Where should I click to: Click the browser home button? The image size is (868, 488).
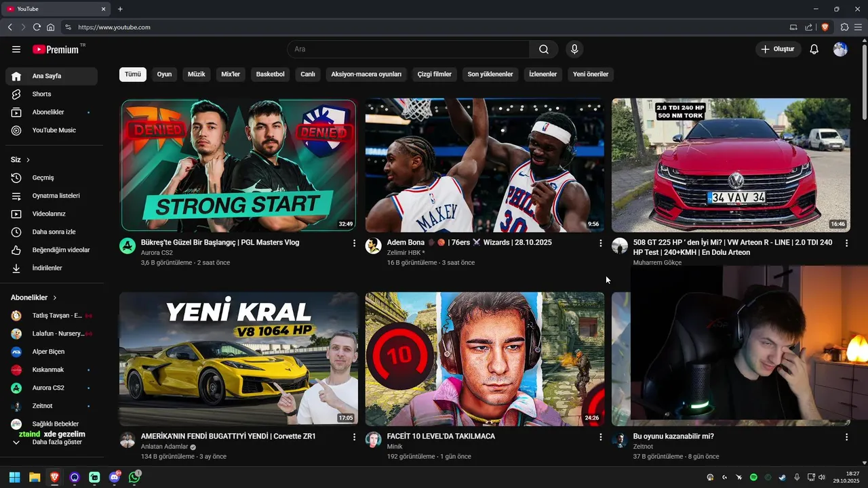(50, 27)
